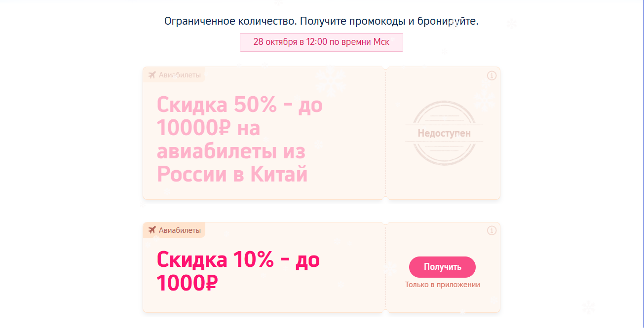
Task: Click the Недоступен stamp icon
Action: pos(444,132)
